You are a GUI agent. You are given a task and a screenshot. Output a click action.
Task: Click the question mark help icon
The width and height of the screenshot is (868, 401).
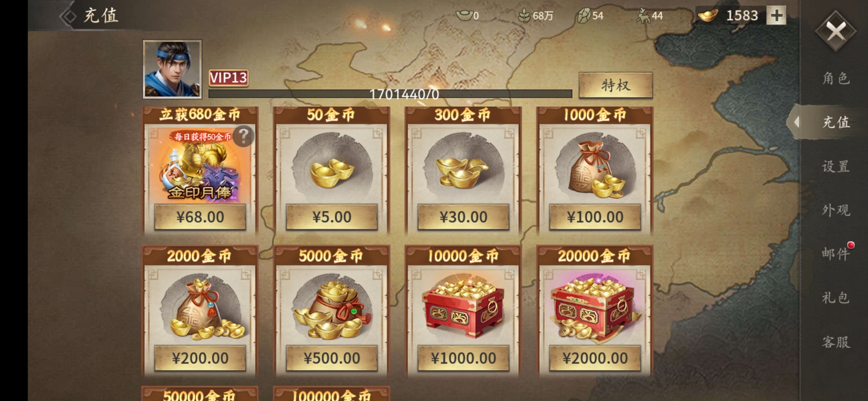244,136
